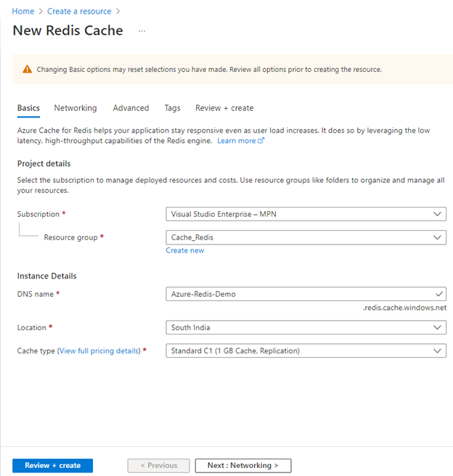This screenshot has height=476, width=453.
Task: Click the Previous button
Action: pyautogui.click(x=158, y=465)
